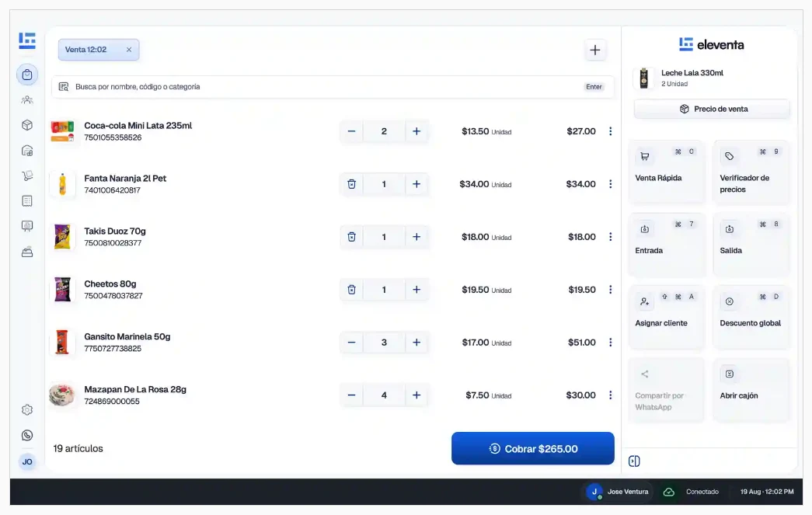Remove Cheetos 80g with trash icon

pyautogui.click(x=352, y=290)
